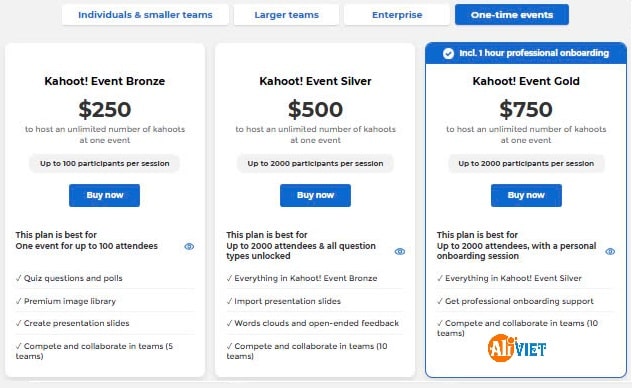Click Silver's Up to 2000 participants badge
The height and width of the screenshot is (388, 632).
click(x=315, y=164)
